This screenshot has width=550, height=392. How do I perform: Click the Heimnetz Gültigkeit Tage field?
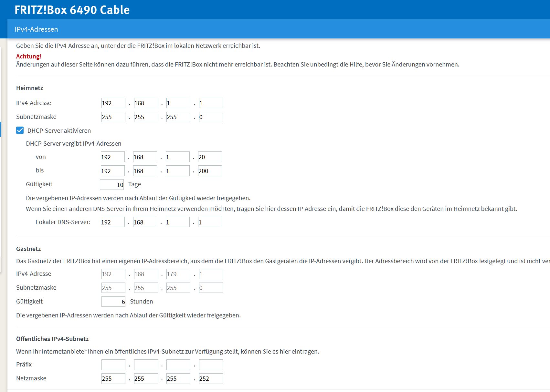coord(112,184)
